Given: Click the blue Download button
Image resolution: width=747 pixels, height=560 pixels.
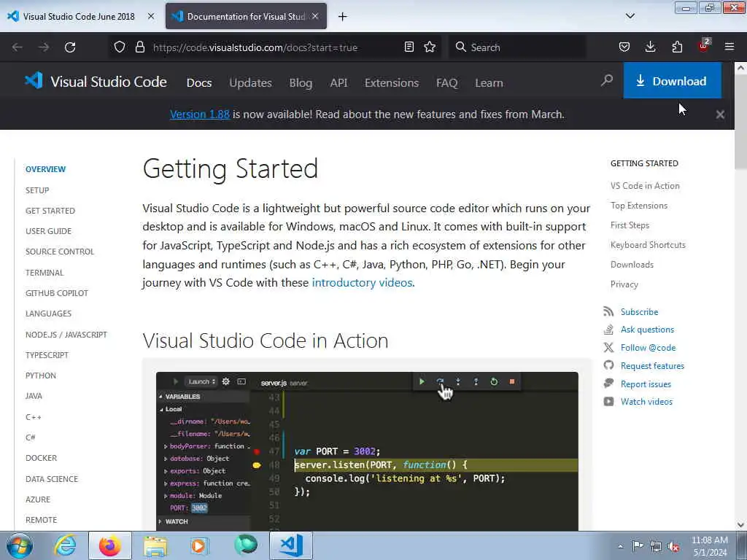Looking at the screenshot, I should [x=672, y=81].
